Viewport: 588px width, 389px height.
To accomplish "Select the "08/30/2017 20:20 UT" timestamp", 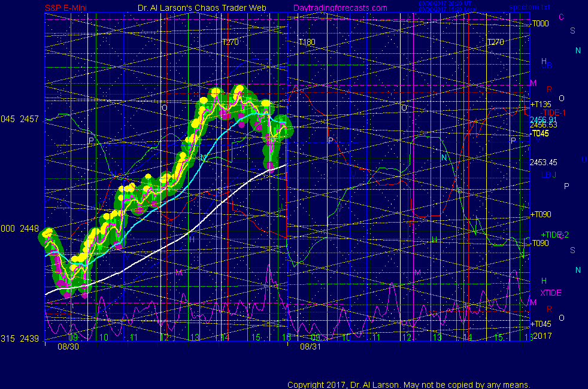I will (x=445, y=4).
